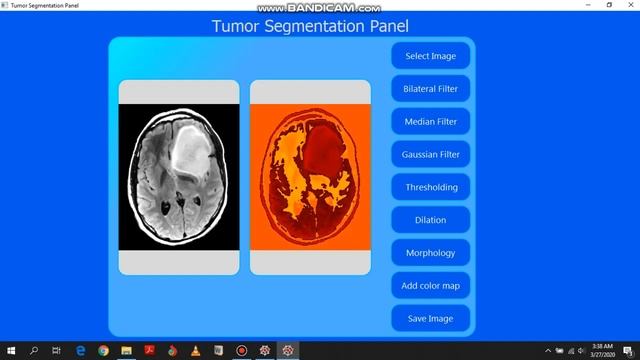Open the Bandicam recorder taskbar icon

tap(242, 351)
